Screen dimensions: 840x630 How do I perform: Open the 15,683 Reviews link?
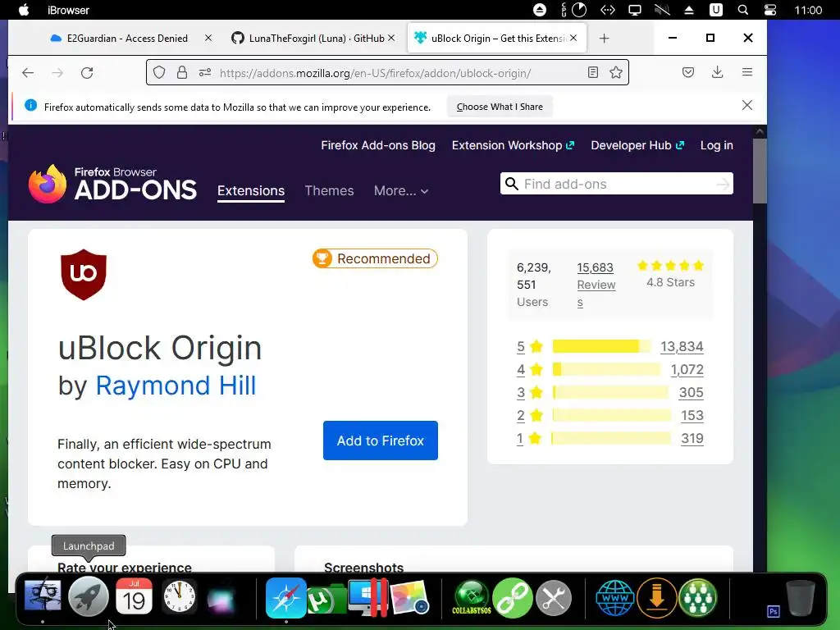[596, 285]
